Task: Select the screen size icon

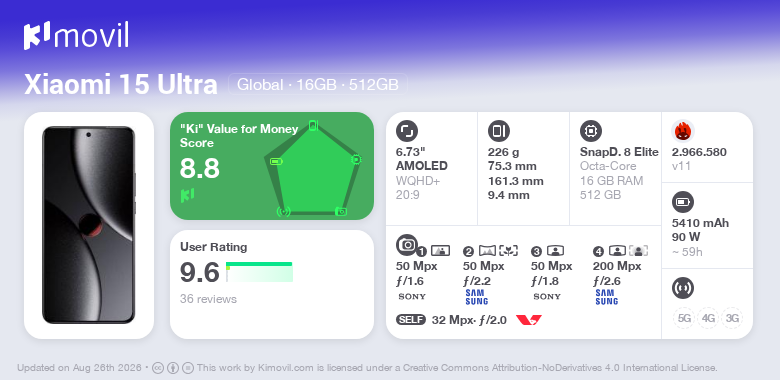Action: pyautogui.click(x=407, y=131)
